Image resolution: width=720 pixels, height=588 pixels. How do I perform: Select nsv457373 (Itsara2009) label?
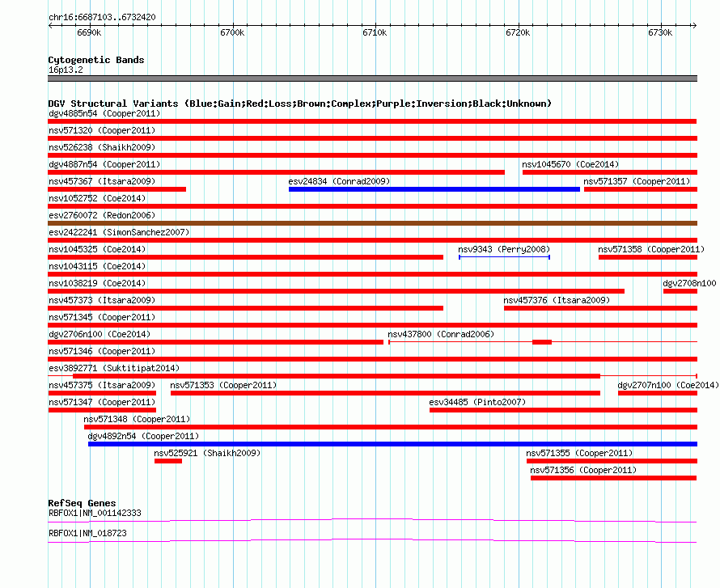point(102,300)
